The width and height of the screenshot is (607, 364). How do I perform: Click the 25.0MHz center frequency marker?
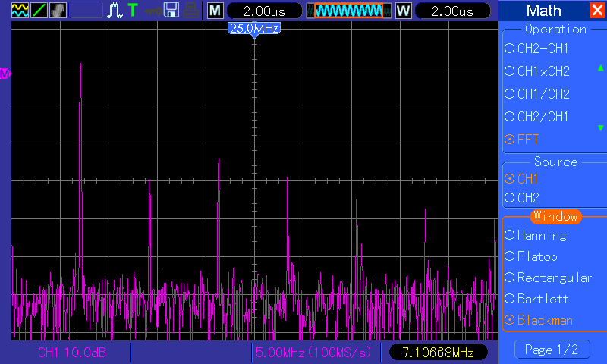(x=254, y=28)
